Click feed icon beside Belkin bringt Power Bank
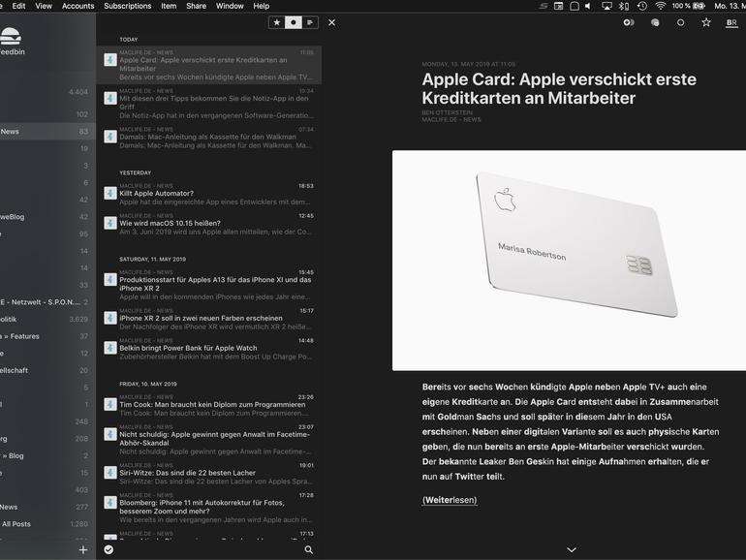The width and height of the screenshot is (746, 560). 110,348
